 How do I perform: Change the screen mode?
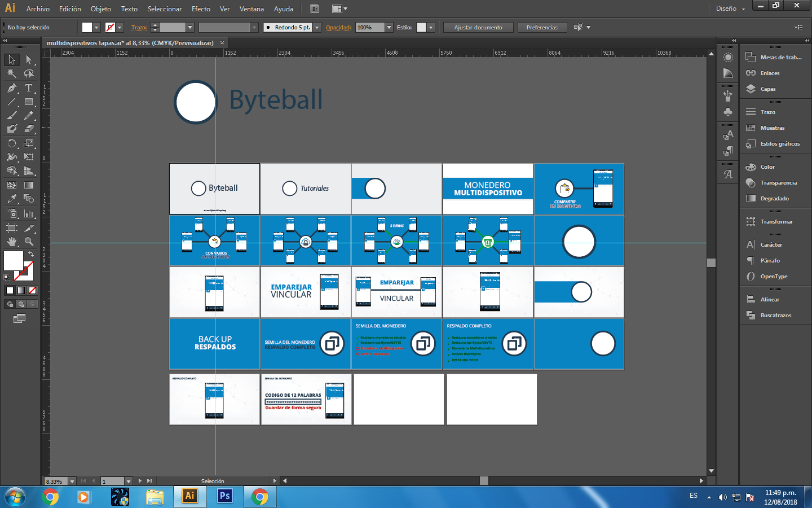[19, 319]
